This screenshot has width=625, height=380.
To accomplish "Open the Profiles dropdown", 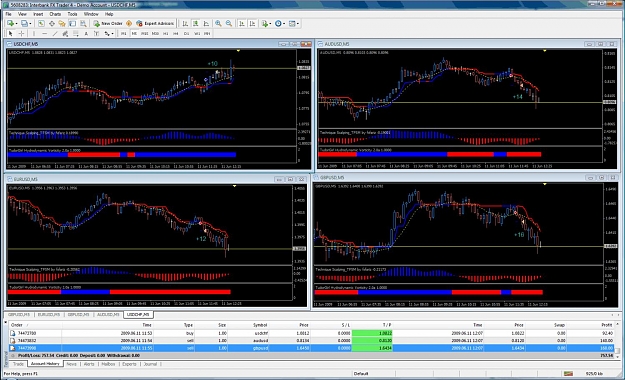I will [26, 24].
